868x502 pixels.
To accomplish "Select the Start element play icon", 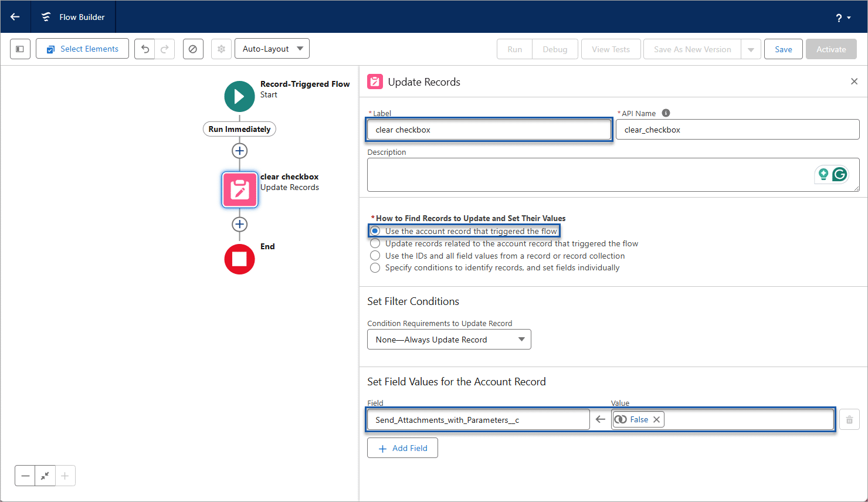I will (239, 96).
